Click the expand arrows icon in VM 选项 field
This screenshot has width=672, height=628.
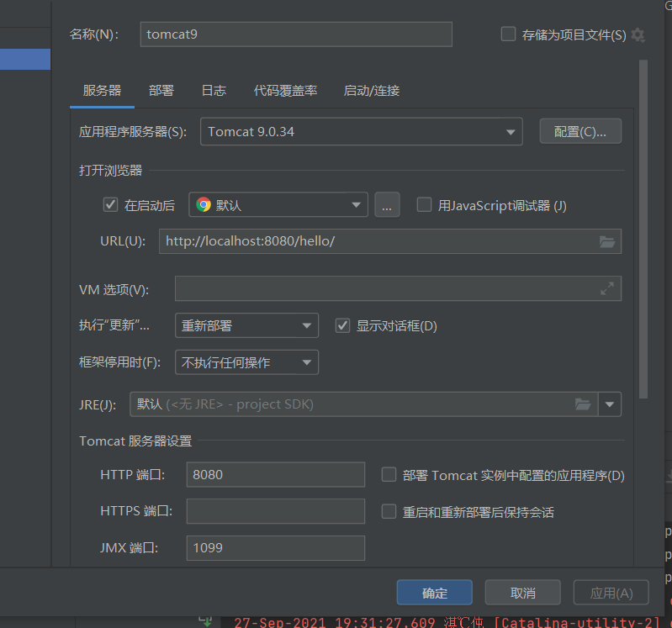pos(607,288)
